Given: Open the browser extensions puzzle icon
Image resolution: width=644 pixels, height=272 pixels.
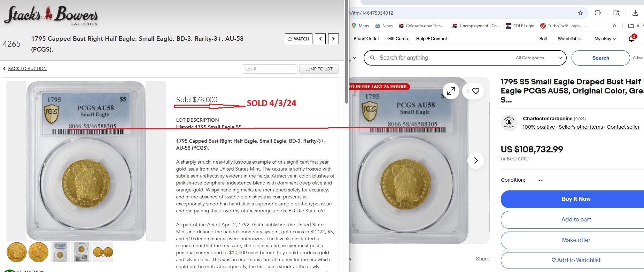Looking at the screenshot, I should pos(598,13).
